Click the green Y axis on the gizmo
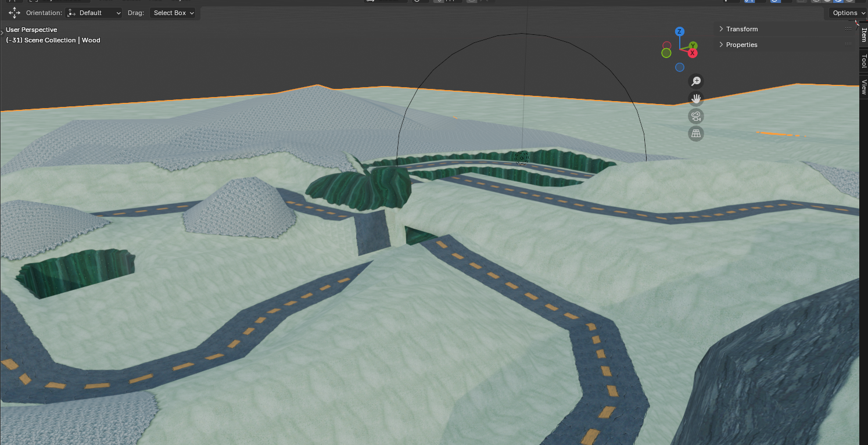The image size is (868, 445). tap(693, 46)
